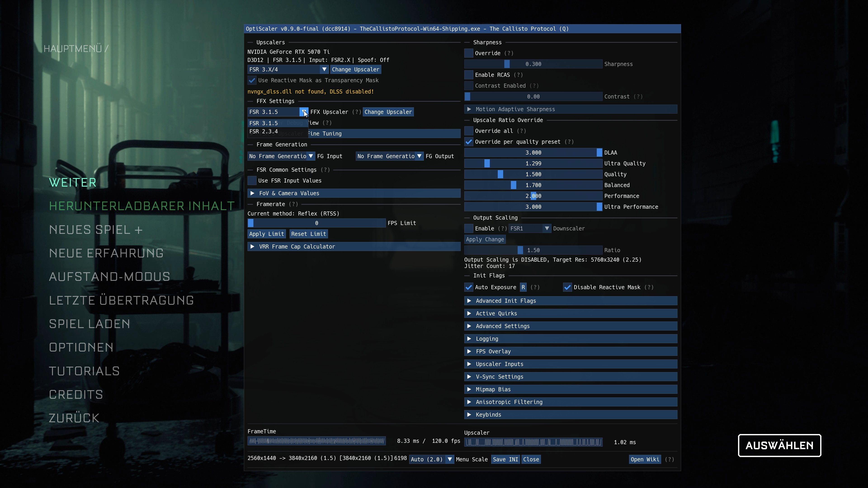
Task: Click the (?) help beside FFX Upscaler
Action: [x=356, y=112]
